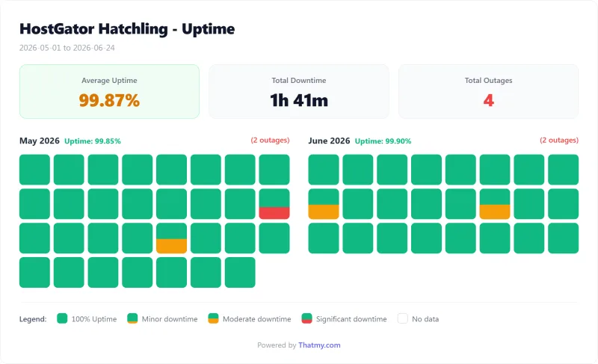Click the Total Outages caption

coord(489,81)
